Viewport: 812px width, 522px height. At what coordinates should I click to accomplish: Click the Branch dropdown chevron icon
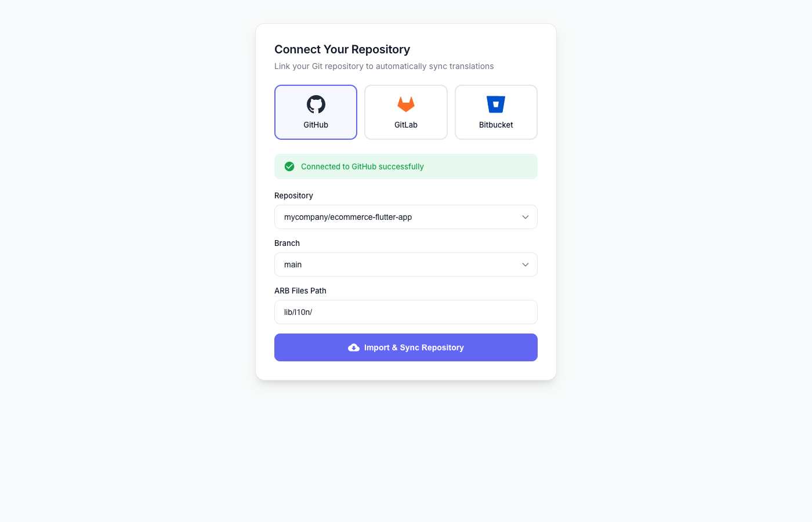tap(525, 264)
